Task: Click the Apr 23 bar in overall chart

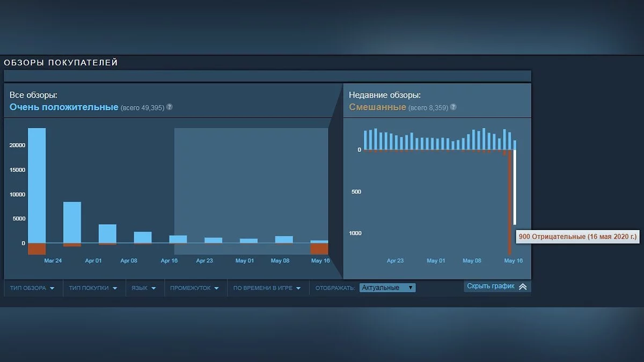Action: click(x=213, y=240)
